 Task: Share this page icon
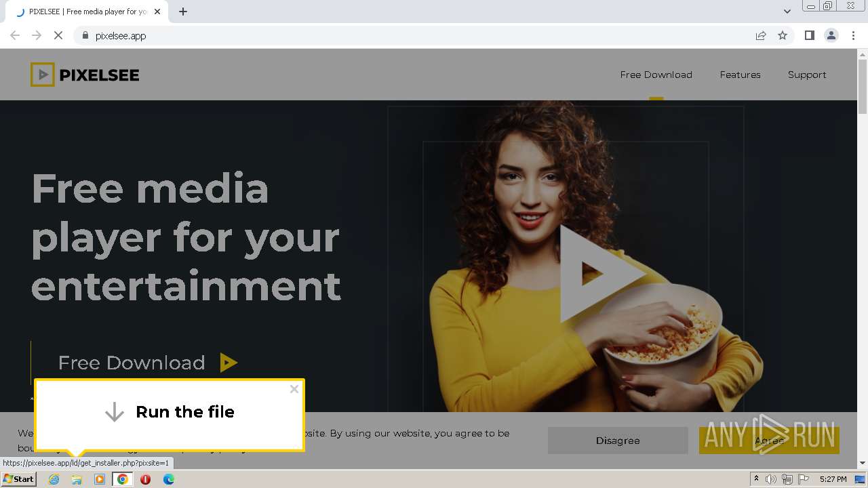[x=761, y=36]
